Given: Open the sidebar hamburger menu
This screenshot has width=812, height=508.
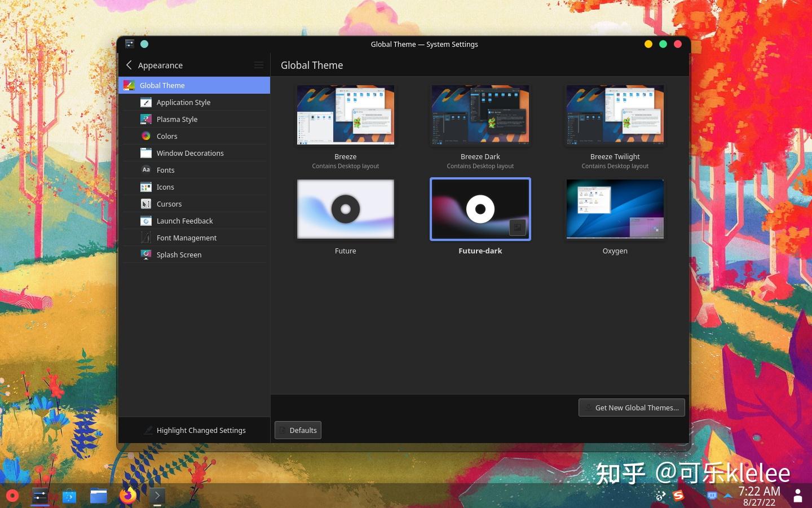Looking at the screenshot, I should tap(259, 65).
